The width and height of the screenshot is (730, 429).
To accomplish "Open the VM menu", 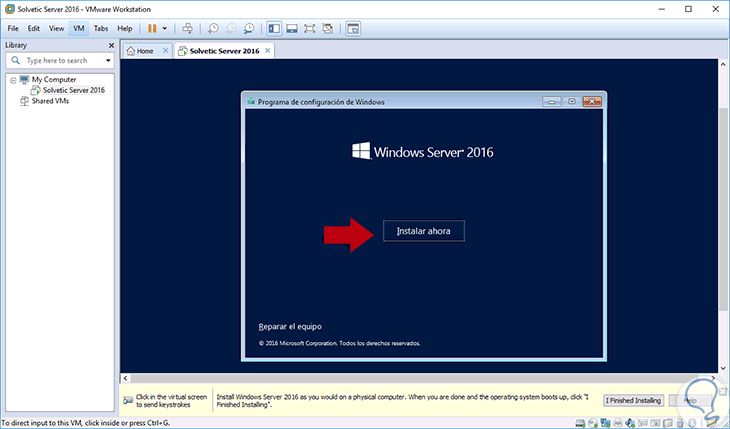I will [x=79, y=28].
